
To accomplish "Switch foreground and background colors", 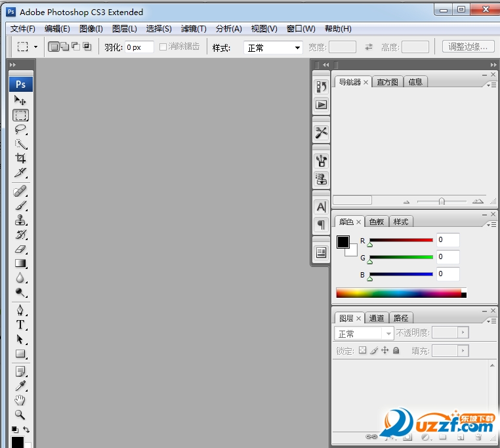I will point(26,430).
